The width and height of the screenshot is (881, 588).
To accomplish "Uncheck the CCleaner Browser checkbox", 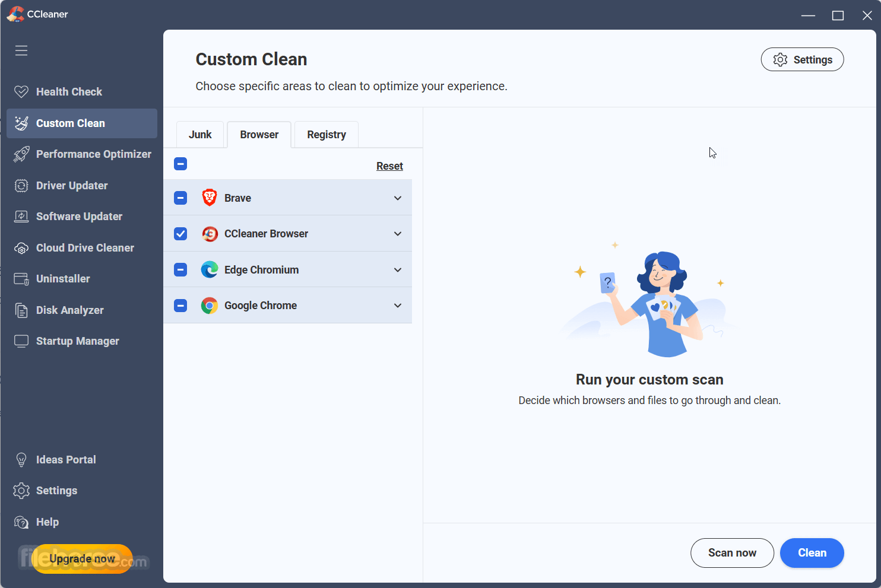I will coord(180,234).
